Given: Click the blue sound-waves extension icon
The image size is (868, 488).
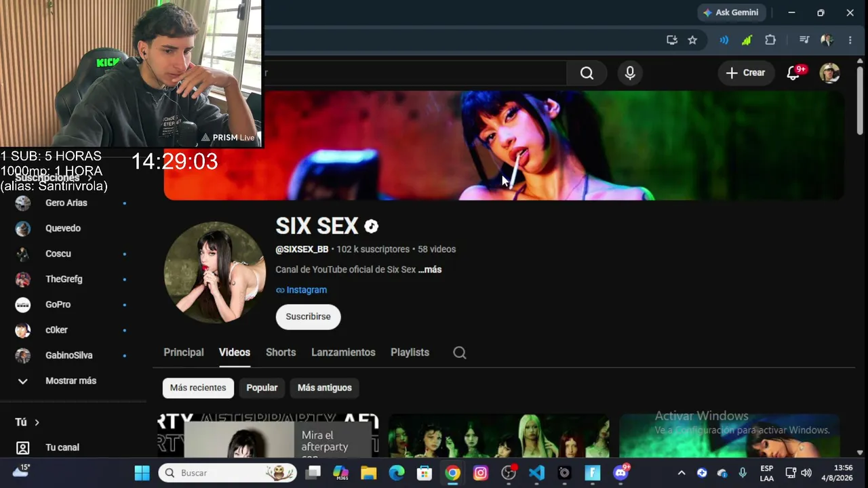Looking at the screenshot, I should pyautogui.click(x=724, y=40).
